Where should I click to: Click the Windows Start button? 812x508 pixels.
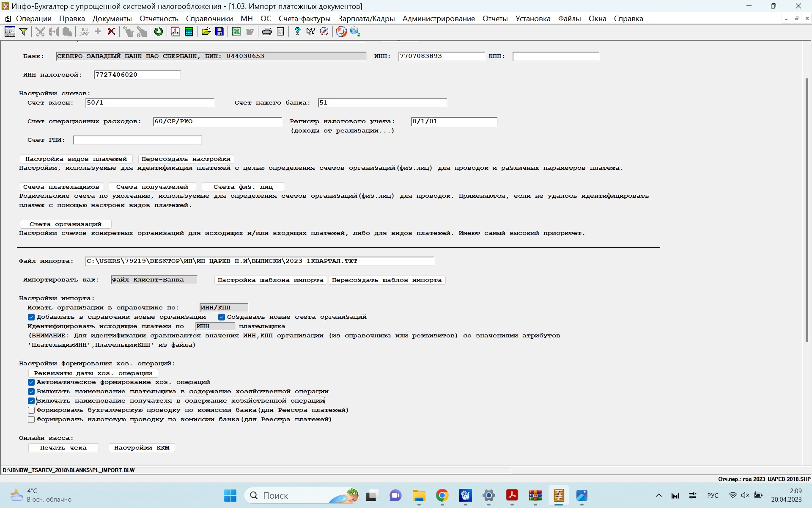pos(230,495)
